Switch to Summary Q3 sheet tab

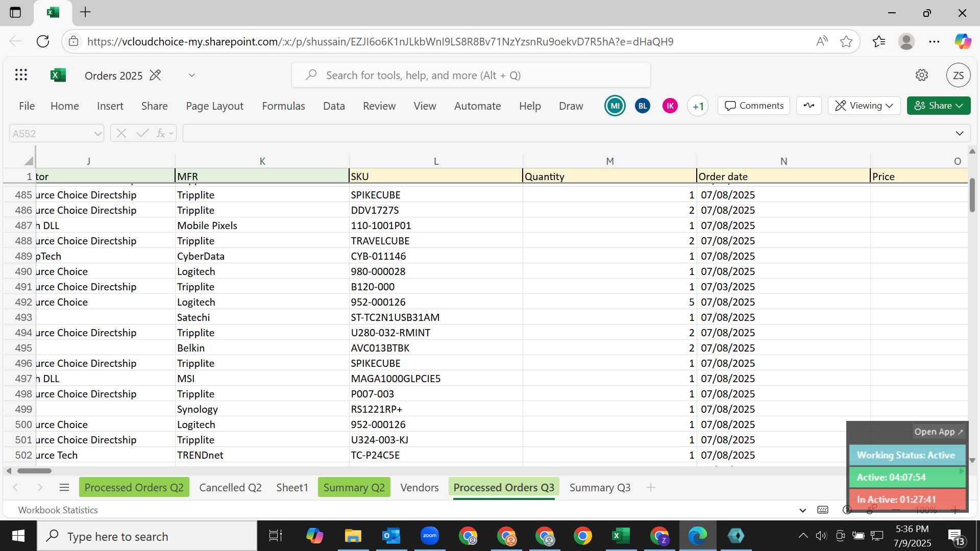point(600,487)
